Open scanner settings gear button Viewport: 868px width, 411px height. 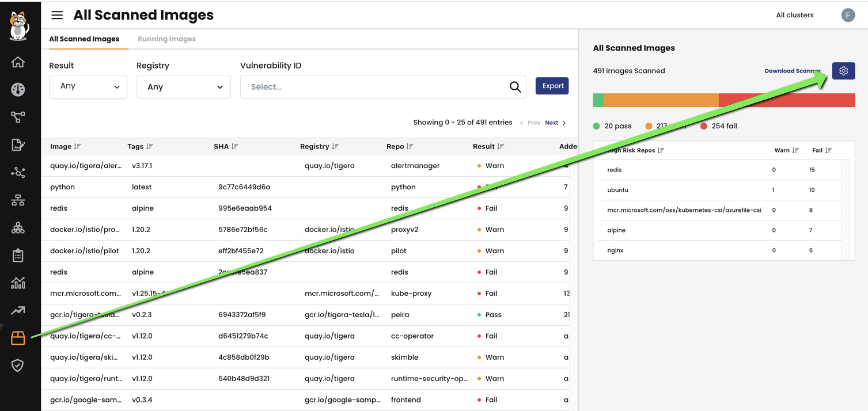tap(843, 71)
